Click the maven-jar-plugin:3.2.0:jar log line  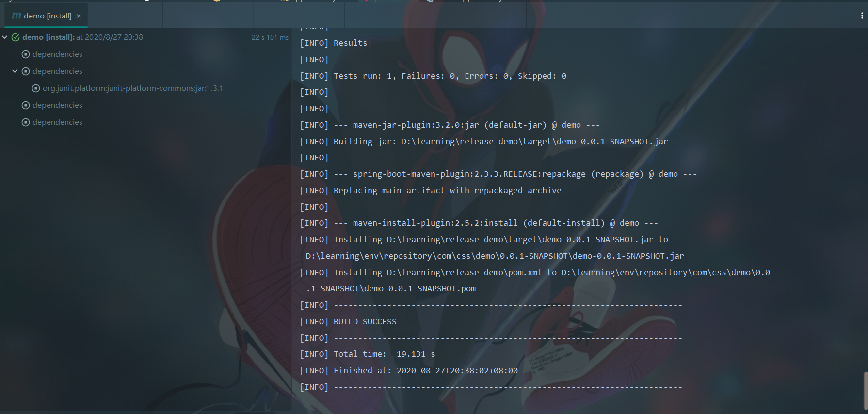450,125
